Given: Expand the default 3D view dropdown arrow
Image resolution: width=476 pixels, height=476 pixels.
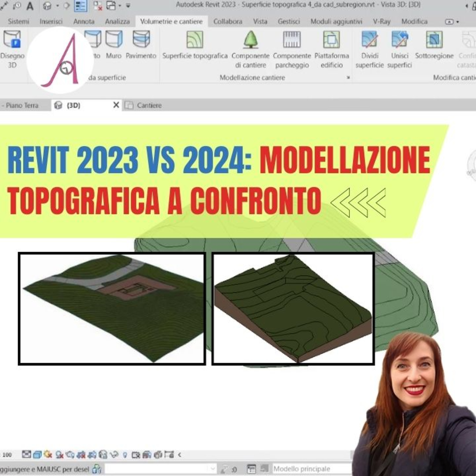Looking at the screenshot, I should tap(58, 6).
